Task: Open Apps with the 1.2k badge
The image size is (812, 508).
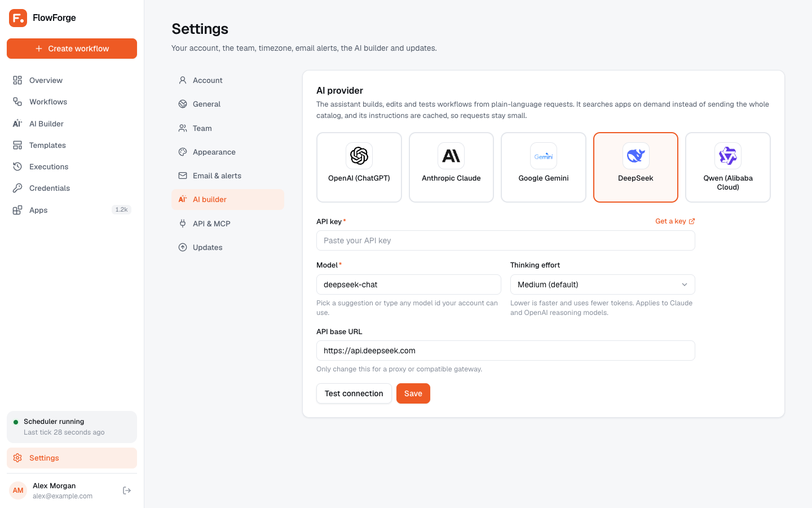Action: [72, 210]
